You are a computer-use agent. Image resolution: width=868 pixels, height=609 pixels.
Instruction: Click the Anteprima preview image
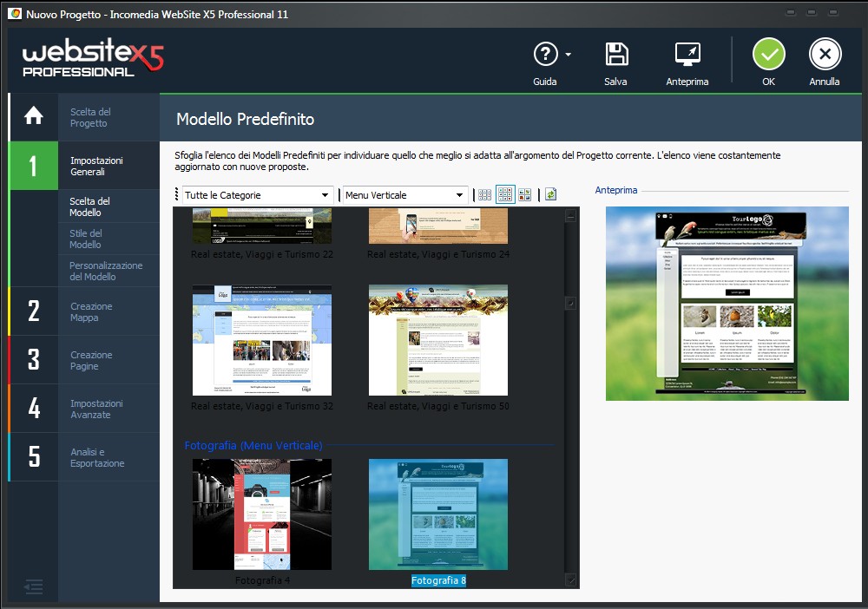point(727,304)
